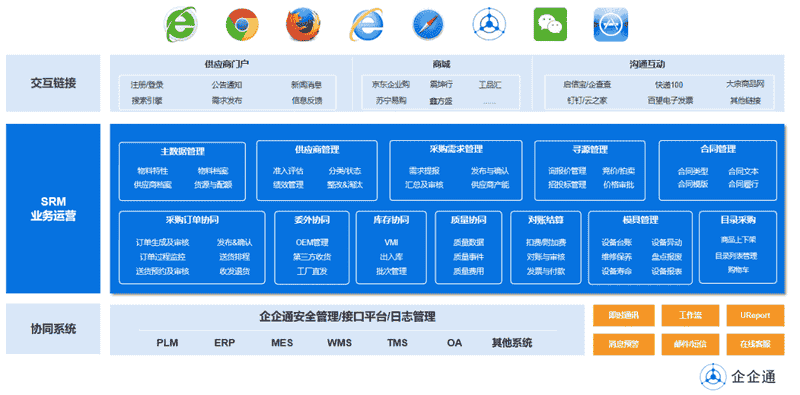
Task: Click the 即时通讯 orange button
Action: 623,315
